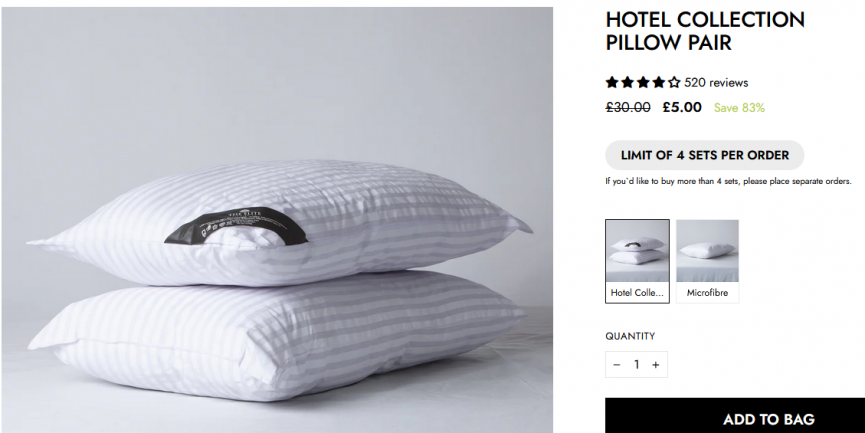Click the £5.00 sale price
The height and width of the screenshot is (433, 865).
click(x=682, y=107)
